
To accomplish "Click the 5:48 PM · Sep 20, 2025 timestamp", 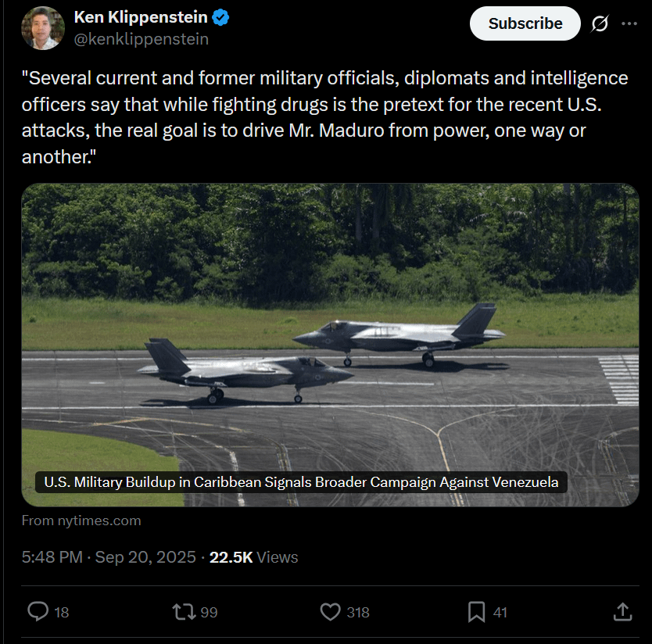I will [x=109, y=557].
